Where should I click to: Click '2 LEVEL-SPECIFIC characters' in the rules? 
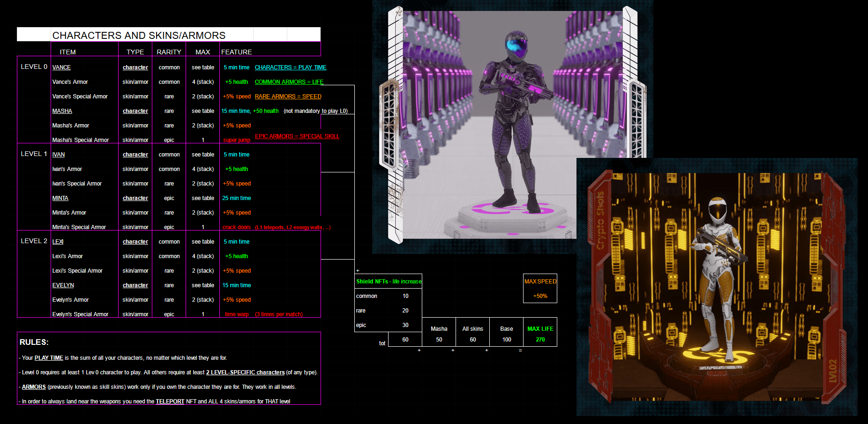click(245, 372)
